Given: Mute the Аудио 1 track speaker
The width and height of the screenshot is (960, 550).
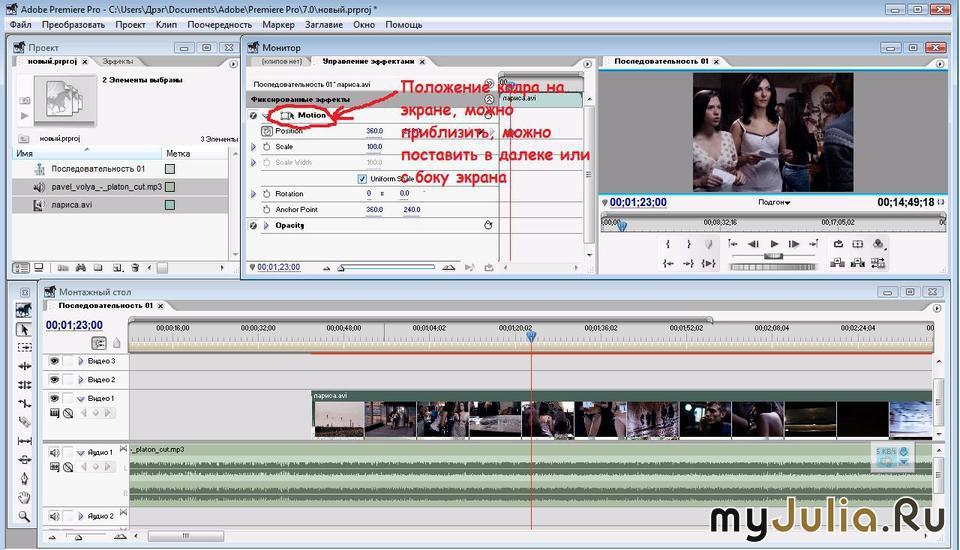Looking at the screenshot, I should pyautogui.click(x=54, y=452).
